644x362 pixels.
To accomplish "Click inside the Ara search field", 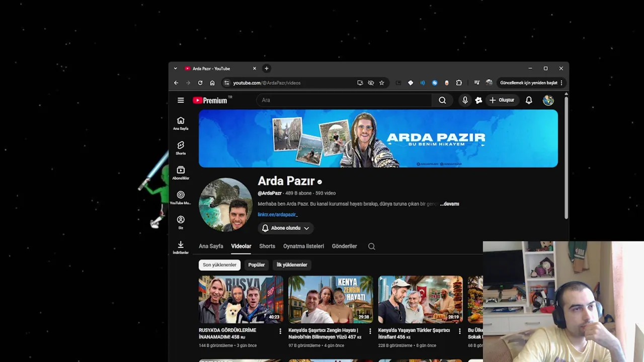I will (x=344, y=100).
